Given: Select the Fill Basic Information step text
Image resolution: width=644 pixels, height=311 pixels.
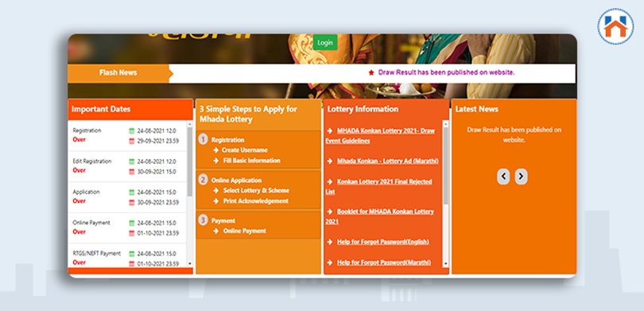Looking at the screenshot, I should click(251, 161).
